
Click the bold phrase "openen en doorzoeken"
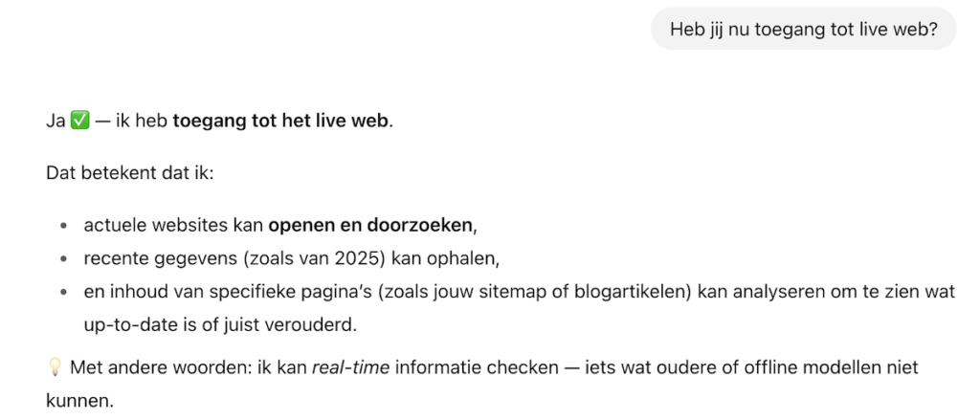[370, 226]
